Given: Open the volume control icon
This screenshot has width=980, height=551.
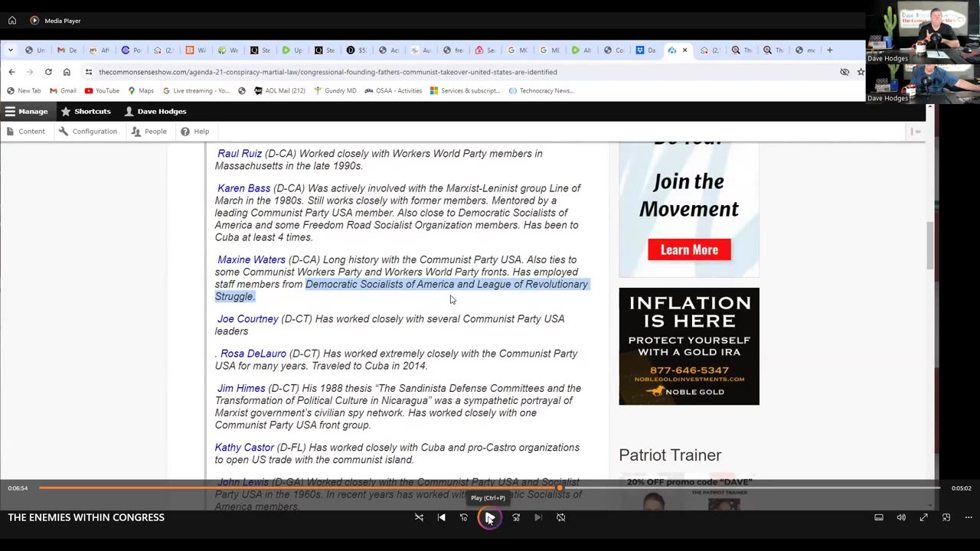Looking at the screenshot, I should click(901, 518).
